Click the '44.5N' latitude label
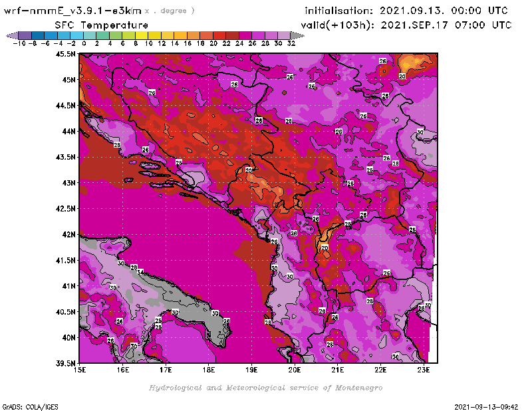532x411 pixels. [65, 106]
